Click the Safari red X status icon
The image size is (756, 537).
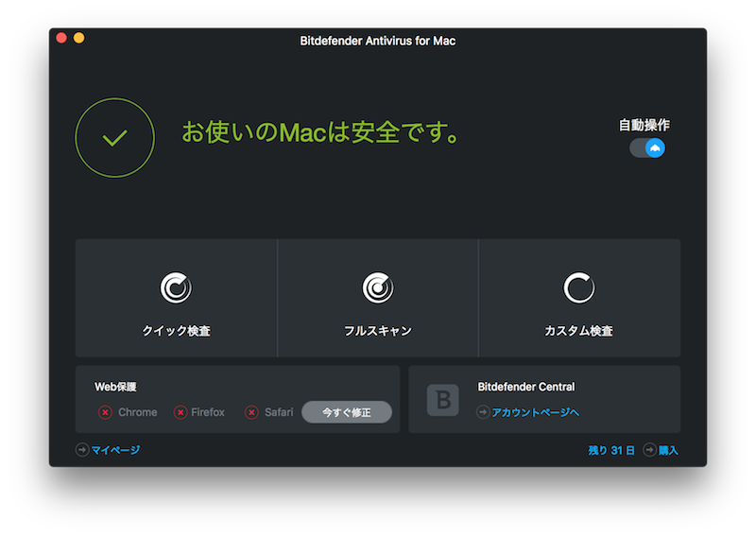(251, 412)
